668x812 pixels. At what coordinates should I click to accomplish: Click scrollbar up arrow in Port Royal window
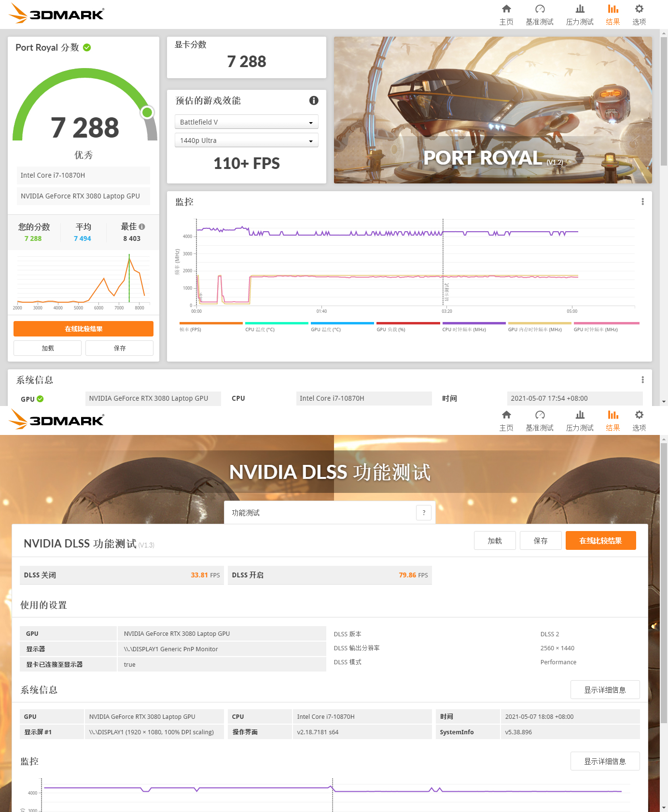(664, 33)
